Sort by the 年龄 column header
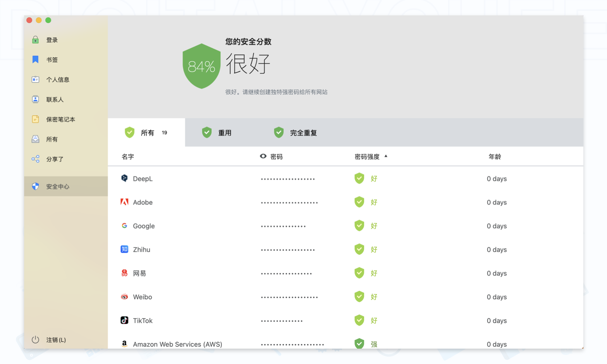This screenshot has height=364, width=607. tap(495, 157)
